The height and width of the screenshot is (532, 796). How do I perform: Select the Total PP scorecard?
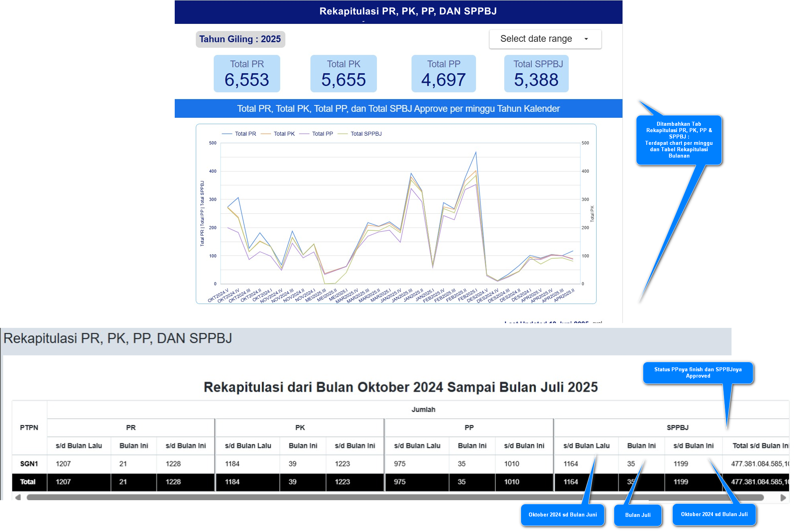click(443, 74)
